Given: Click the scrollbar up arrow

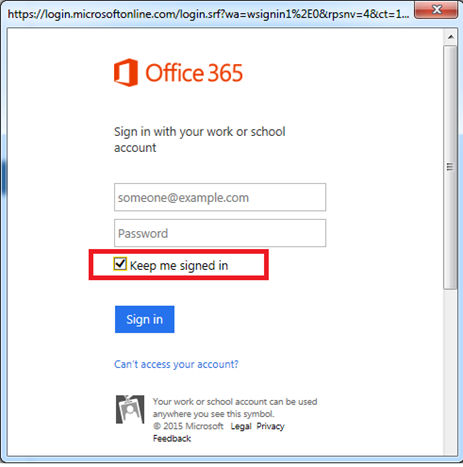Looking at the screenshot, I should pos(451,37).
